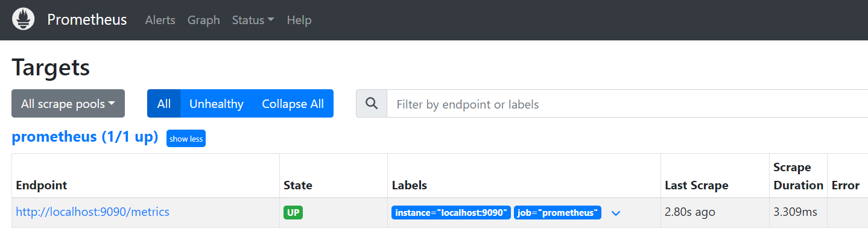Open the Help page
The image size is (868, 249).
(299, 20)
